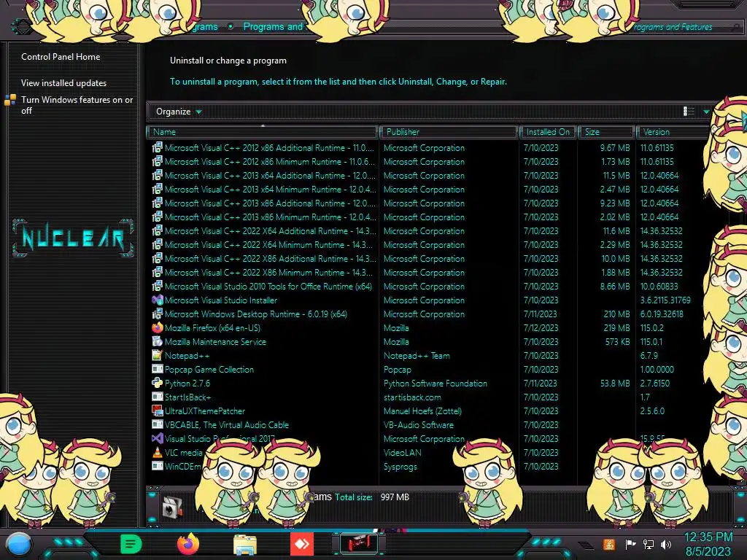The width and height of the screenshot is (747, 560).
Task: Open the red AnyDesk taskbar icon
Action: click(302, 544)
